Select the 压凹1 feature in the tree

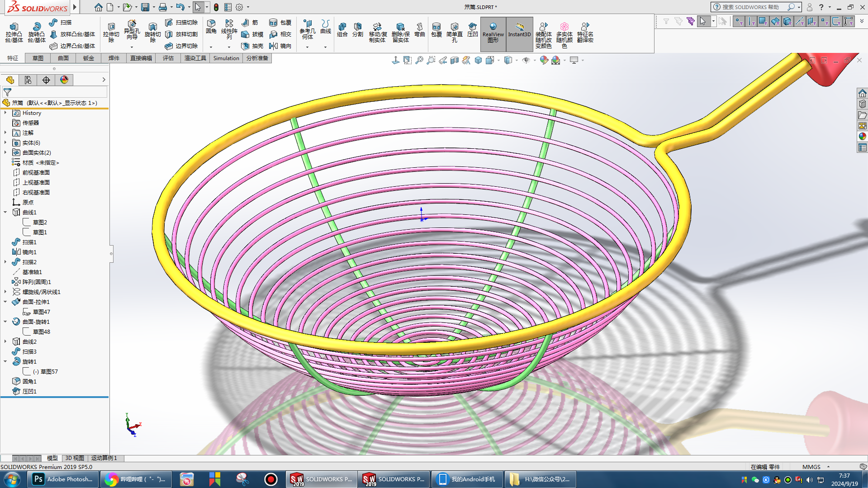29,392
